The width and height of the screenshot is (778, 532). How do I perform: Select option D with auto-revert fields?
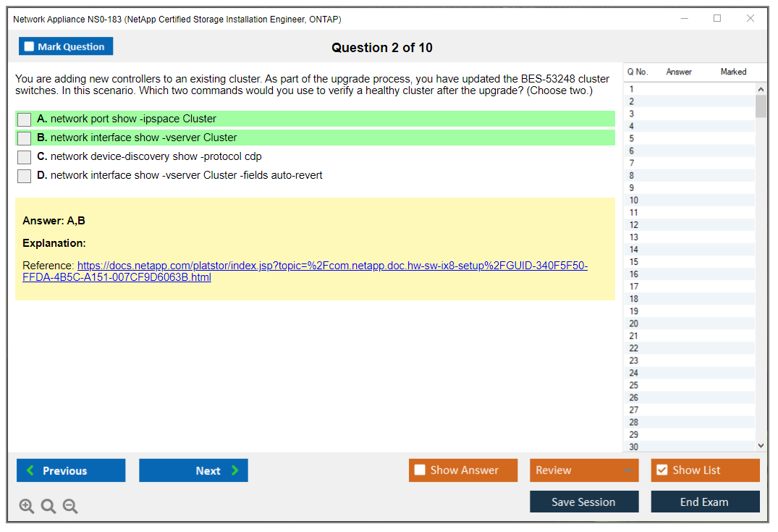coord(25,176)
